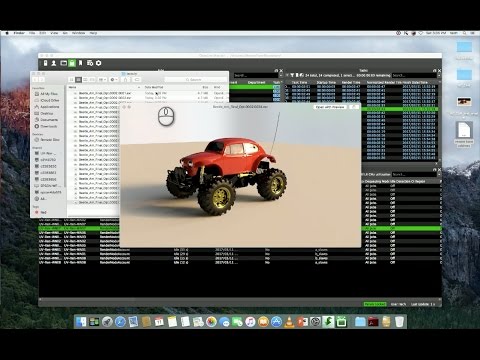The width and height of the screenshot is (480, 360).
Task: Open the Tasks panel search options dropdown arrow
Action: 439,76
